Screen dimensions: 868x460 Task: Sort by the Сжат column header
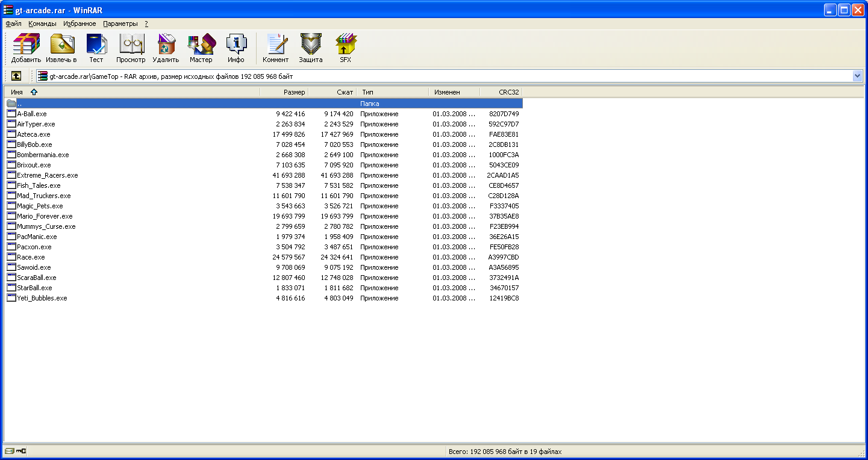point(332,92)
